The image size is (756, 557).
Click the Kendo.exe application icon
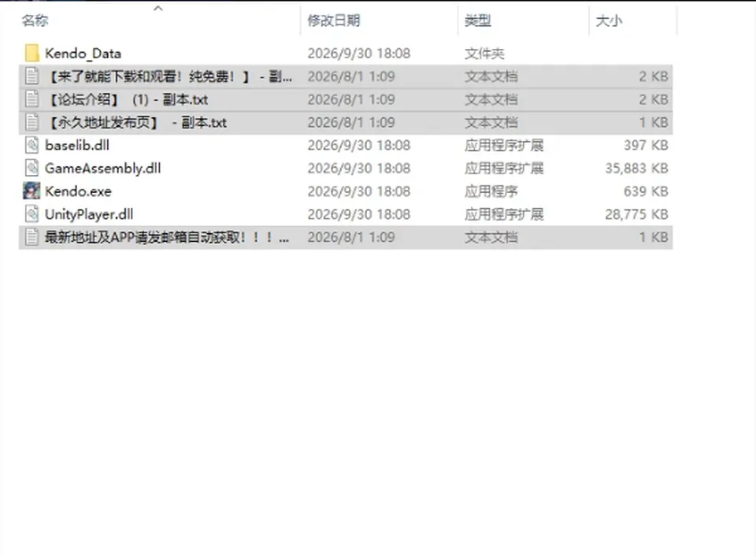tap(31, 191)
